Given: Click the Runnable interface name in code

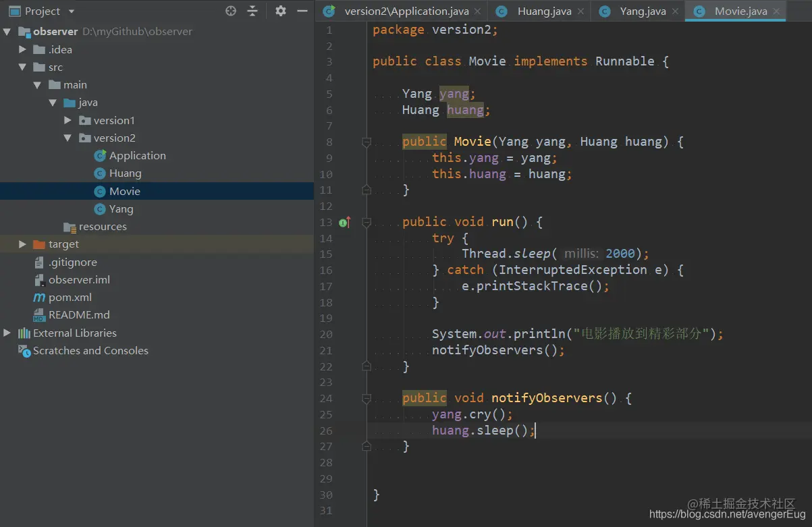Looking at the screenshot, I should 624,61.
